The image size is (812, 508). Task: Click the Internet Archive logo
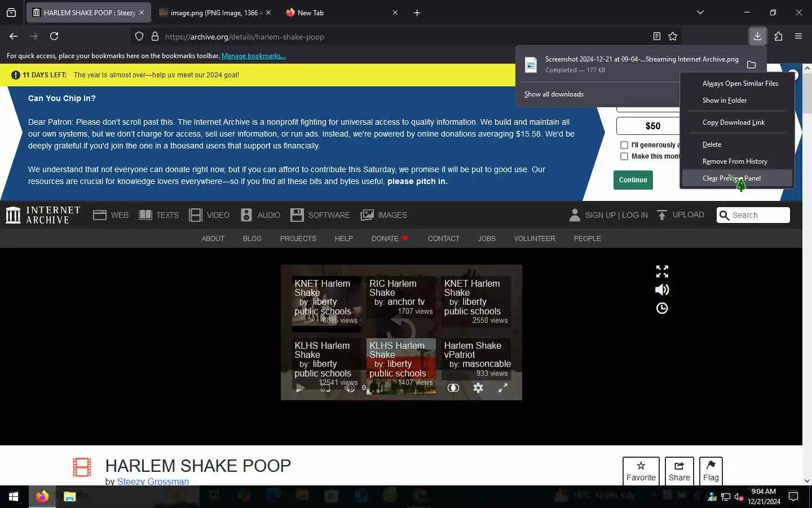click(43, 215)
